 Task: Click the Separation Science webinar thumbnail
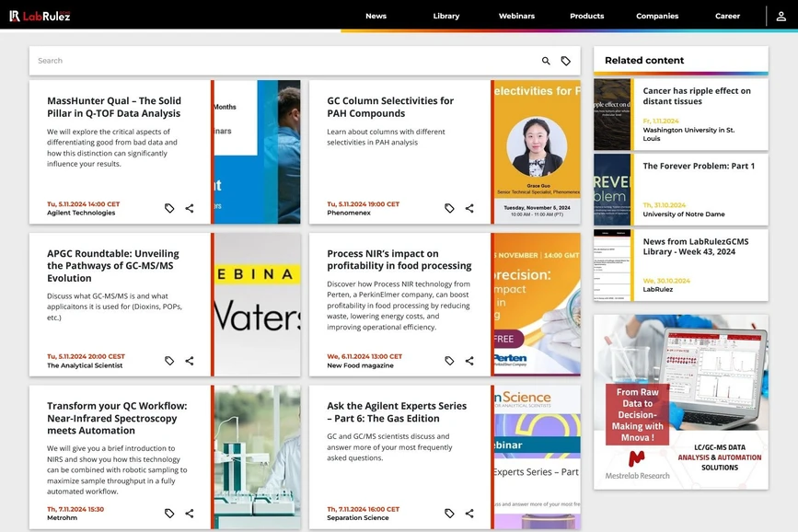tap(537, 457)
